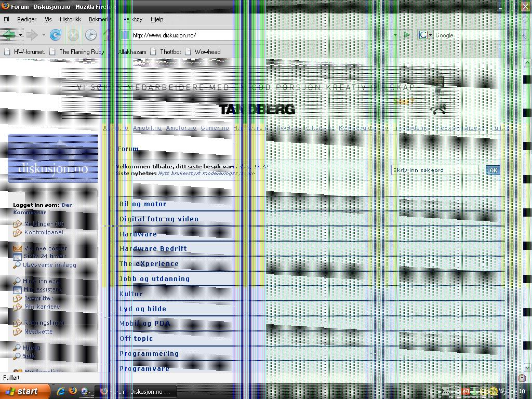Open Min karriere sidebar link
532x399 pixels.
(x=42, y=307)
